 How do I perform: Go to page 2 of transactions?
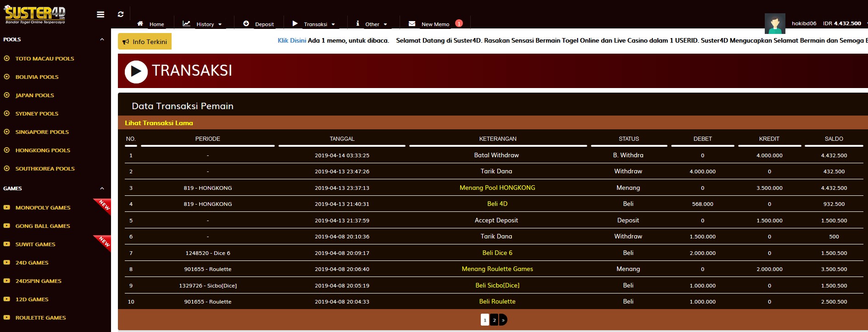pos(494,320)
